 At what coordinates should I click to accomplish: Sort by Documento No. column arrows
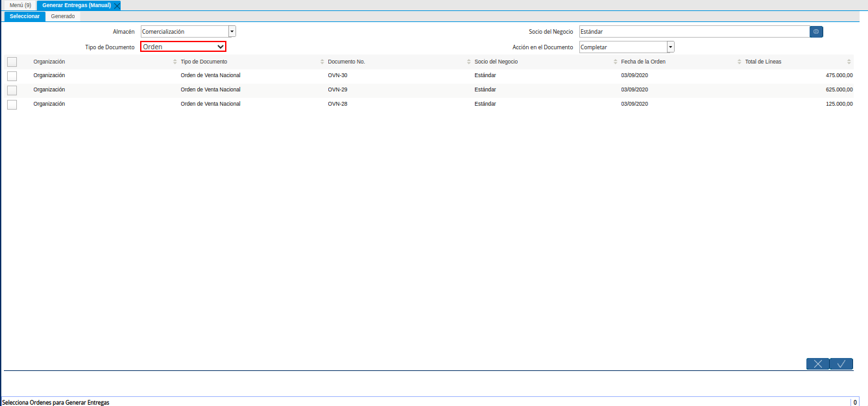coord(468,62)
